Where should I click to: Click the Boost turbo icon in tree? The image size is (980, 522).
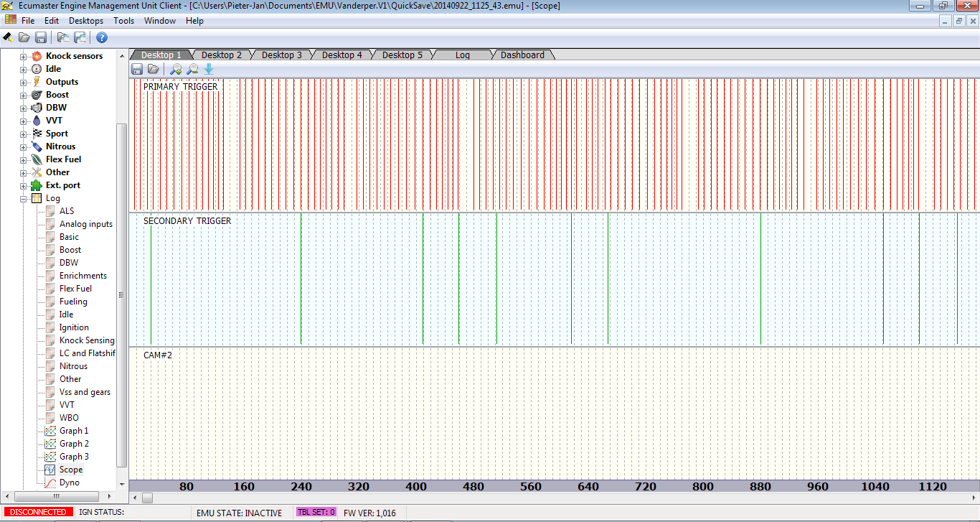point(37,95)
